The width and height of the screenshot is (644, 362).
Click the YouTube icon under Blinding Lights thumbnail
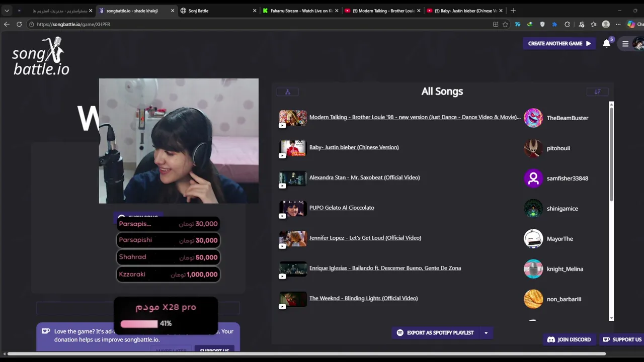(282, 306)
